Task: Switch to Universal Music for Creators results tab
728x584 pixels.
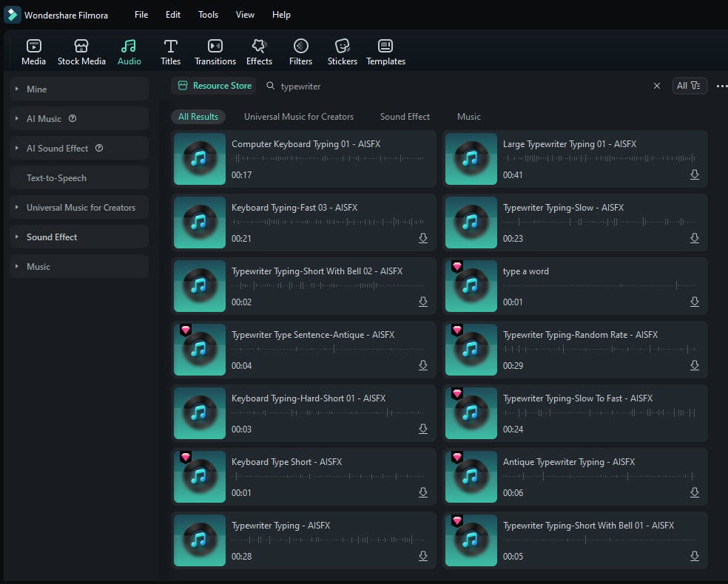Action: coord(299,117)
